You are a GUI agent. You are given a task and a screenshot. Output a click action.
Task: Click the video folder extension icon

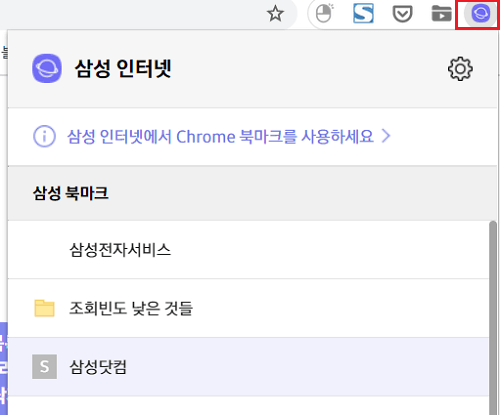(x=441, y=14)
